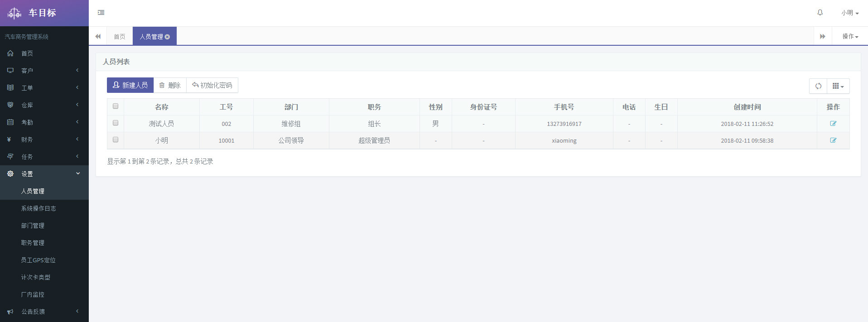The image size is (868, 322).
Task: Click the 2018-02-11 09:58:38 timestamp cell
Action: coord(747,140)
